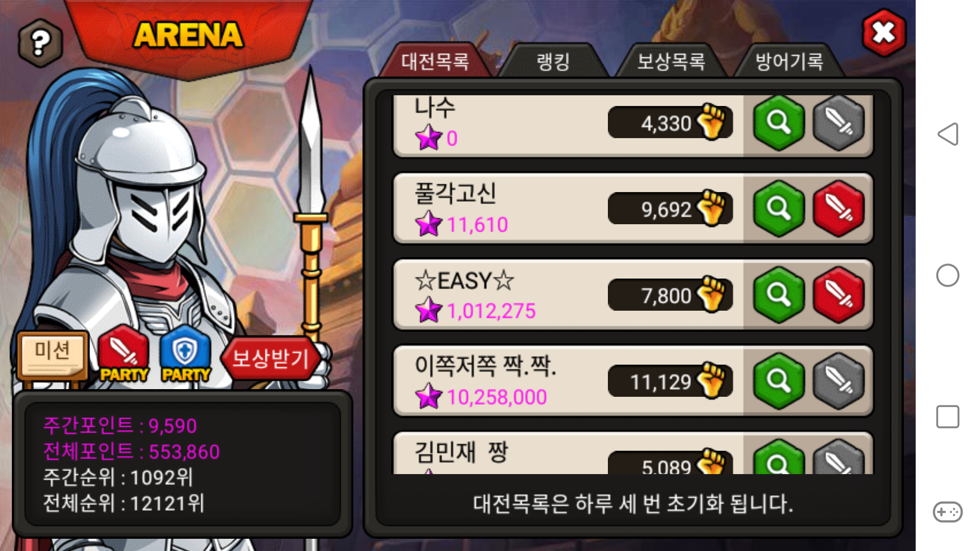Image resolution: width=980 pixels, height=551 pixels.
Task: Open the question mark help icon
Action: click(41, 43)
